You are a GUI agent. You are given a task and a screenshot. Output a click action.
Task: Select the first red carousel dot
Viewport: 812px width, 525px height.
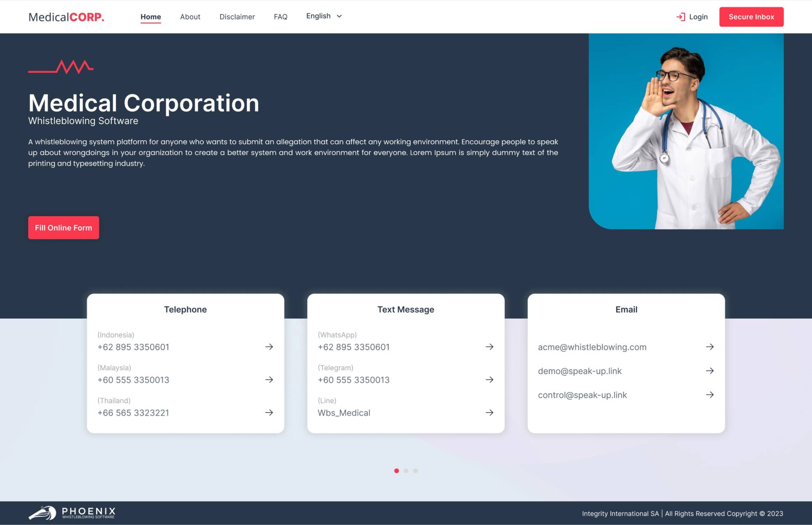[x=396, y=471]
